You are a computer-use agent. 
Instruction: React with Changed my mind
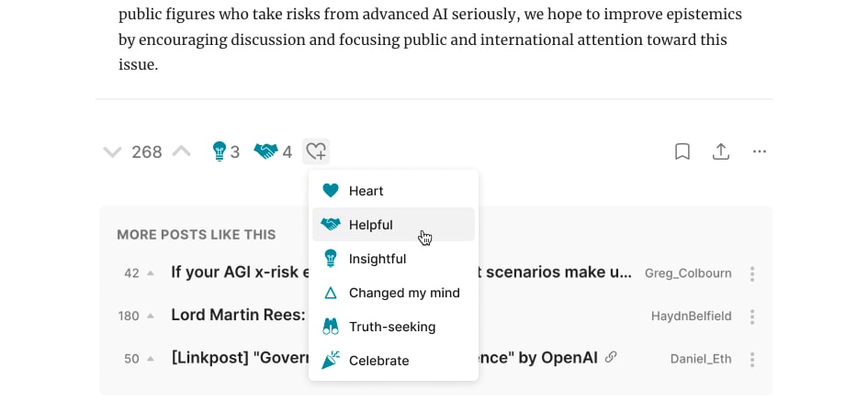tap(403, 293)
